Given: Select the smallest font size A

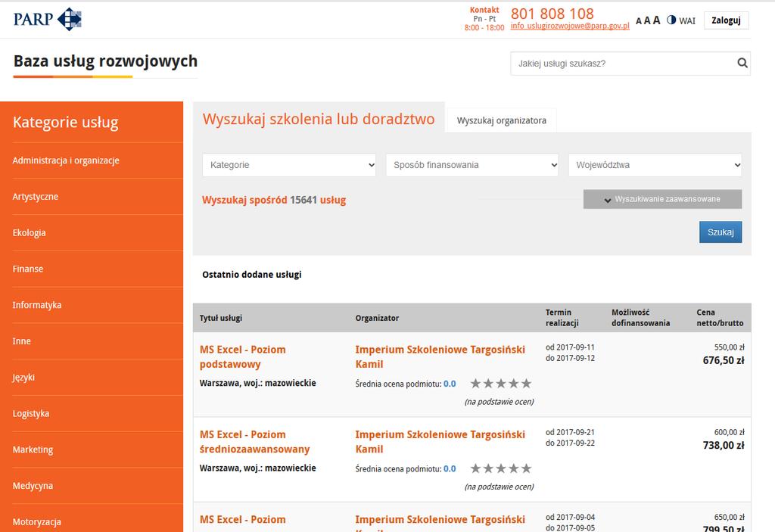Looking at the screenshot, I should [x=638, y=21].
